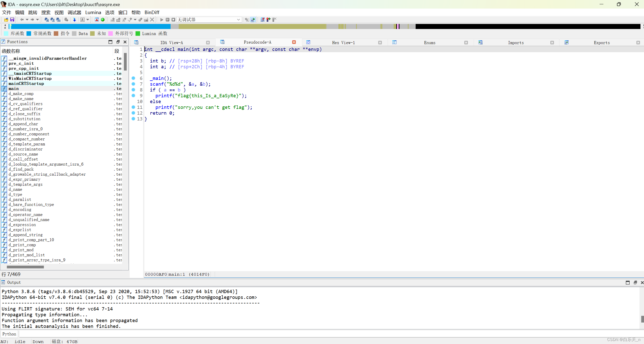Click the green circle toolbar icon
Screen dimensions: 644x344
(103, 20)
